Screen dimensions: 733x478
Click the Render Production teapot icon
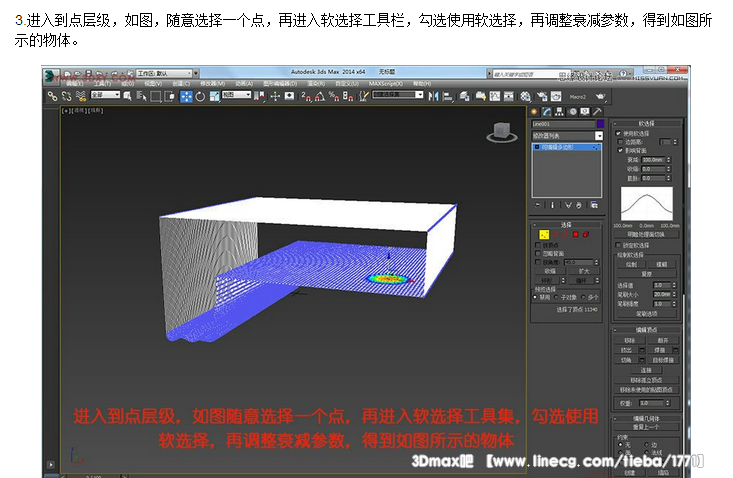(600, 96)
